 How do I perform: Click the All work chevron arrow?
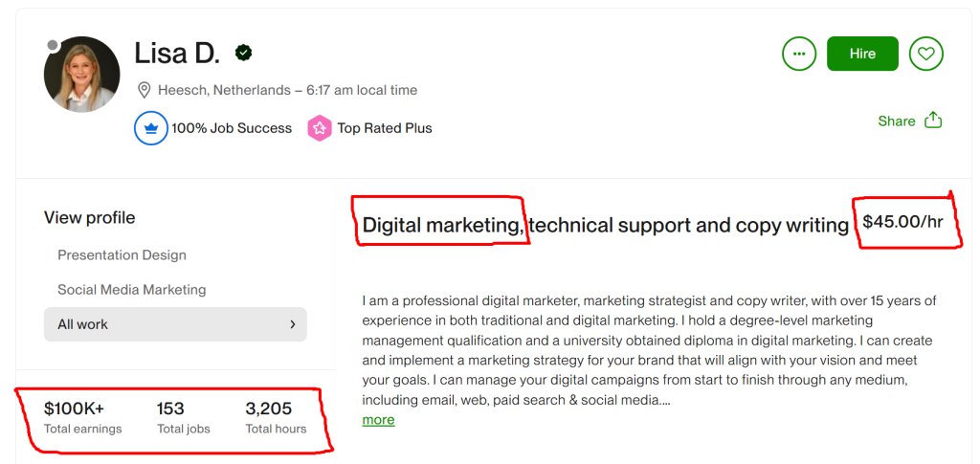(x=292, y=324)
